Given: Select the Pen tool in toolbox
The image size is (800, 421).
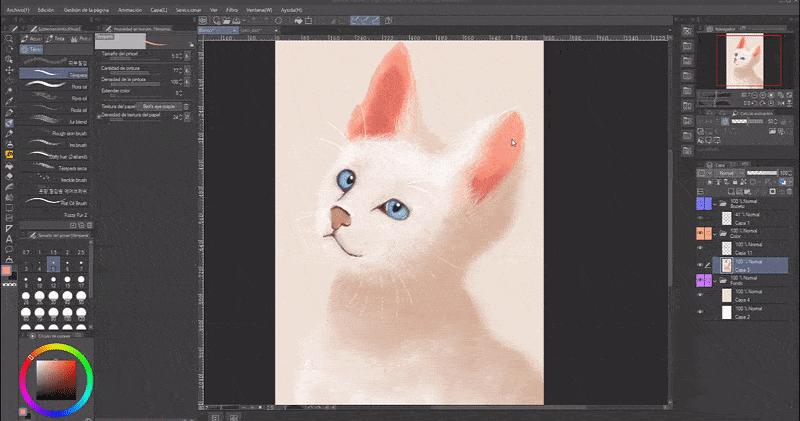Looking at the screenshot, I should pyautogui.click(x=9, y=112).
